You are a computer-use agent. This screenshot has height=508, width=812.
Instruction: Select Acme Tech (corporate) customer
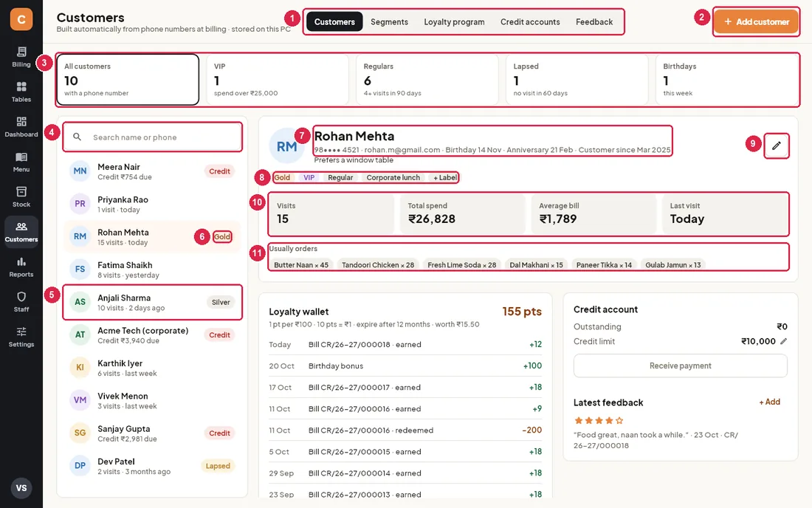tap(152, 335)
